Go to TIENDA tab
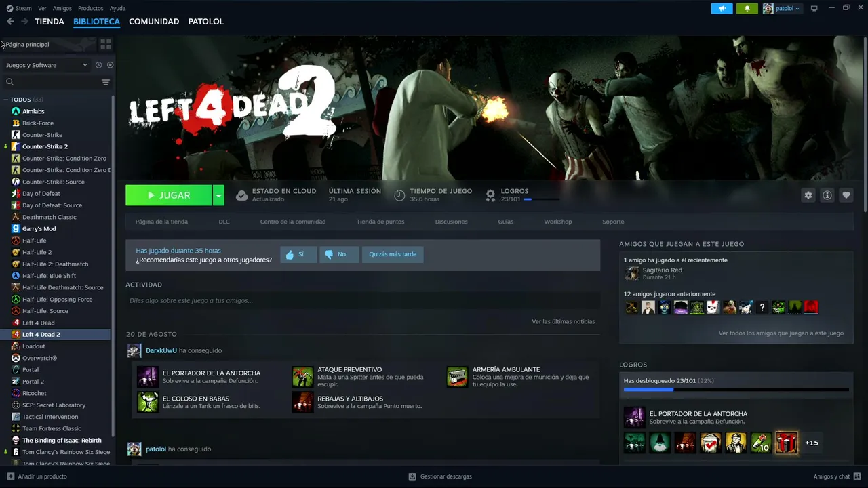868x488 pixels. tap(50, 22)
